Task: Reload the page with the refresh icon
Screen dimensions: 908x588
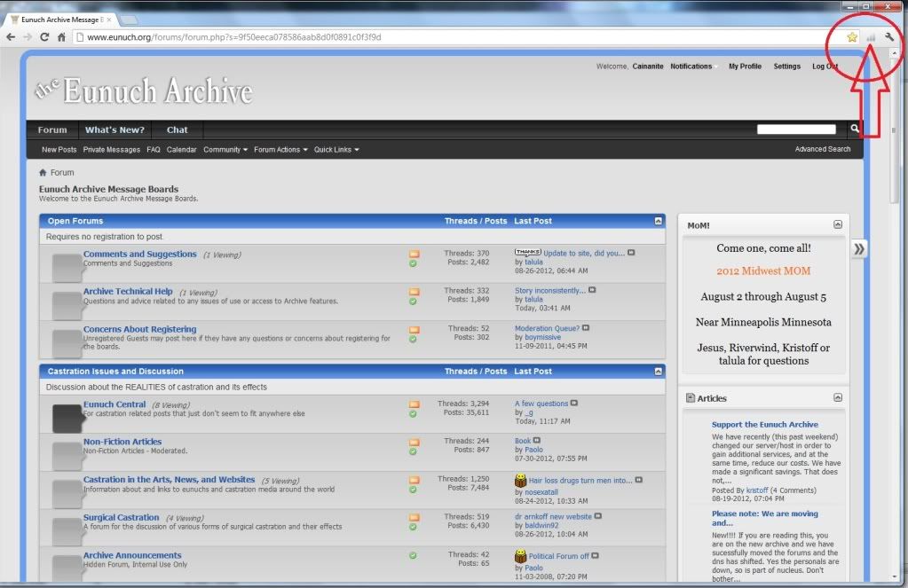Action: [44, 37]
